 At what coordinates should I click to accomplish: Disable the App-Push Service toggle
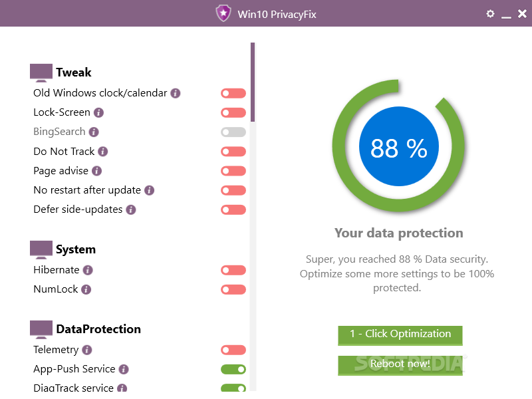233,369
